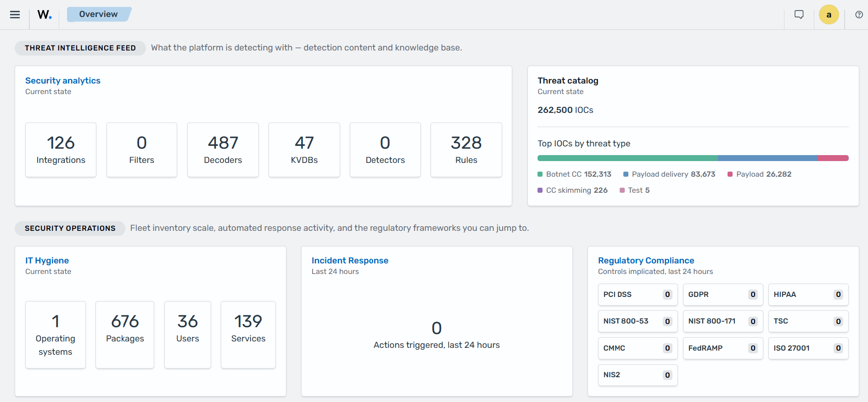868x402 pixels.
Task: Open the ISO 27001 compliance framework
Action: (808, 348)
